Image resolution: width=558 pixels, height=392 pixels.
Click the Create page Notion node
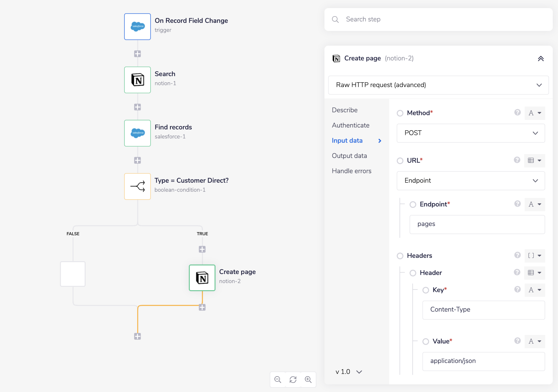[x=202, y=278]
